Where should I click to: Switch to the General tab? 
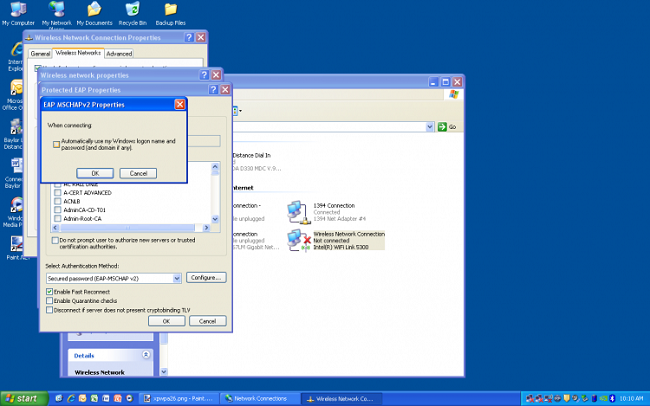40,53
